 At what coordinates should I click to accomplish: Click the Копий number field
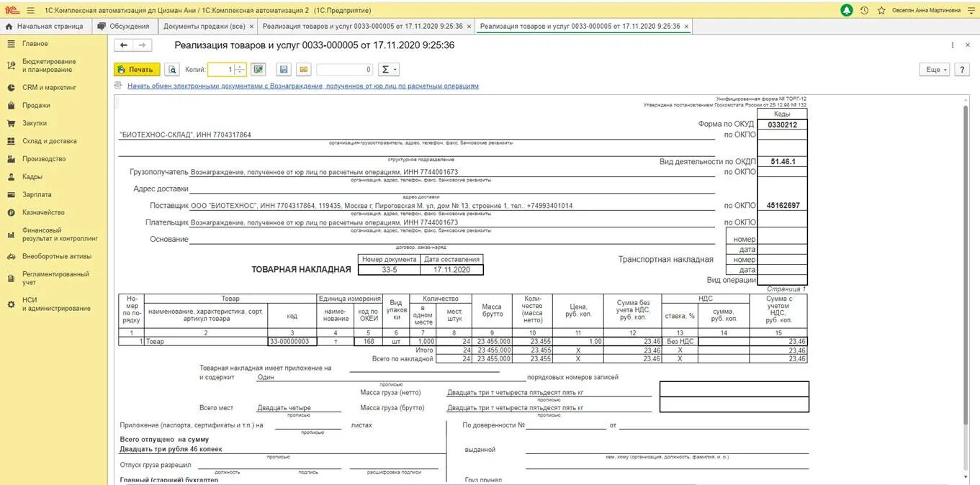point(221,70)
